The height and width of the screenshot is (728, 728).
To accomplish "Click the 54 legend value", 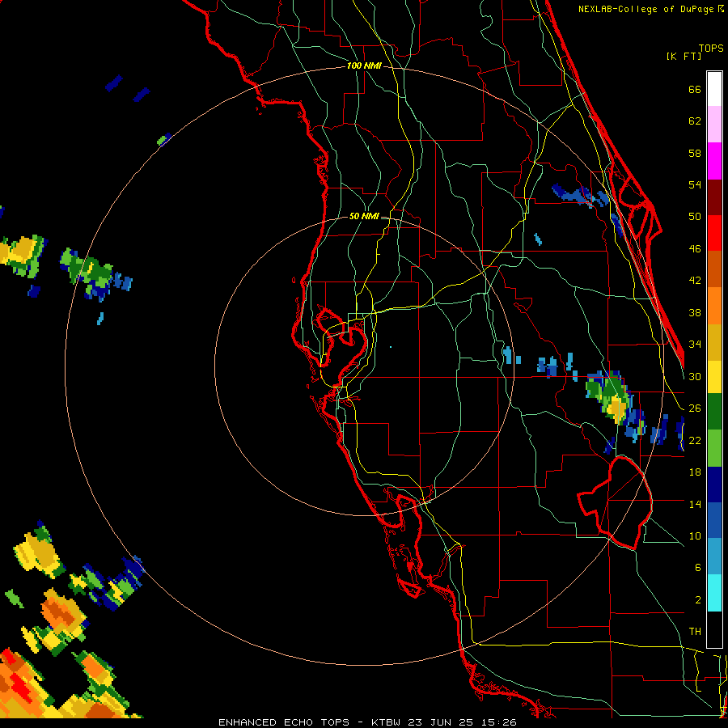I will pyautogui.click(x=695, y=184).
